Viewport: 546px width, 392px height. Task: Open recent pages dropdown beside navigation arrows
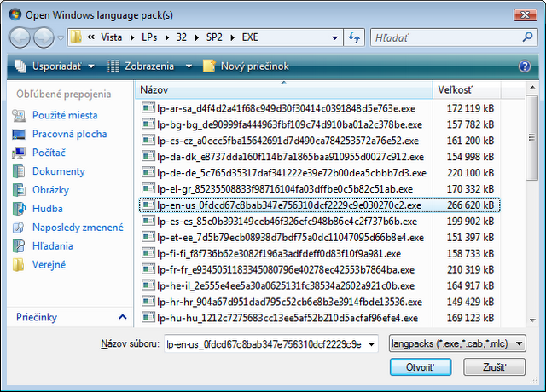coord(61,37)
